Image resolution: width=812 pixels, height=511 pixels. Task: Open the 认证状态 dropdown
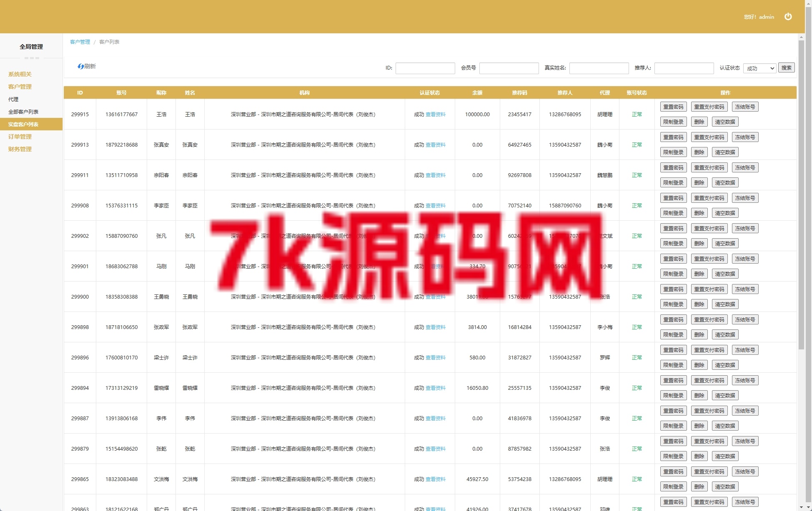pyautogui.click(x=759, y=68)
